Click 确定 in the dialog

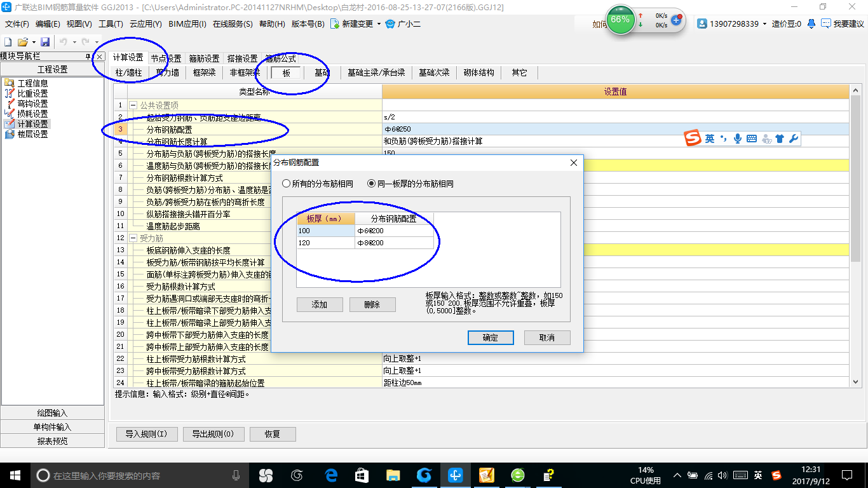point(491,337)
